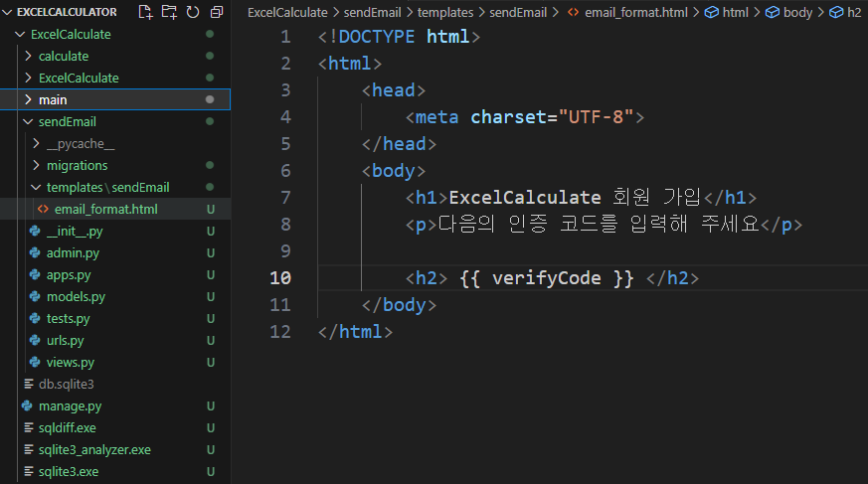Collapse the EXCELCALCULATOR explorer section
Screen dimensions: 868x484
[8, 12]
